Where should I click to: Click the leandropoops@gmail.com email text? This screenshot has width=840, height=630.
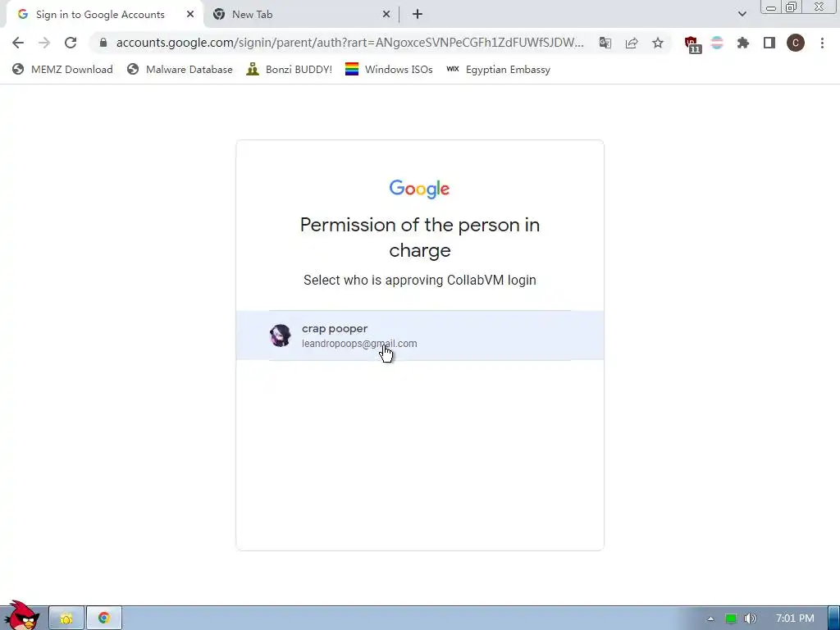(359, 344)
